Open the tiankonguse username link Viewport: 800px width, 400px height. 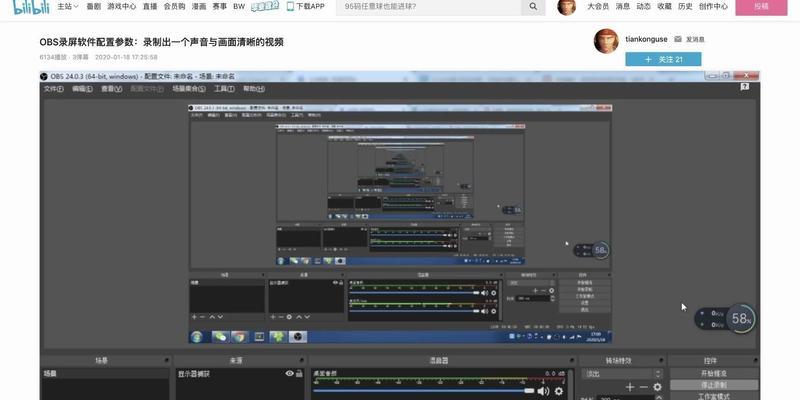click(x=646, y=39)
